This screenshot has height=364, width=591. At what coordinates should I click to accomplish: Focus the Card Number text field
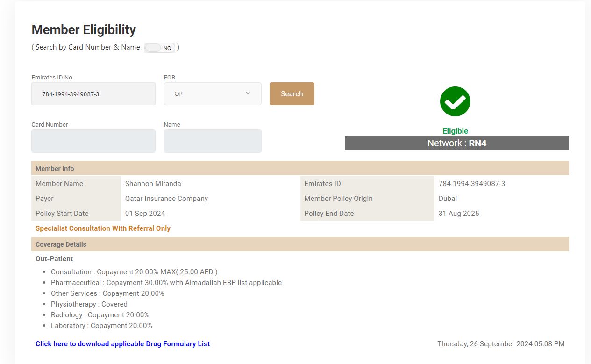93,141
